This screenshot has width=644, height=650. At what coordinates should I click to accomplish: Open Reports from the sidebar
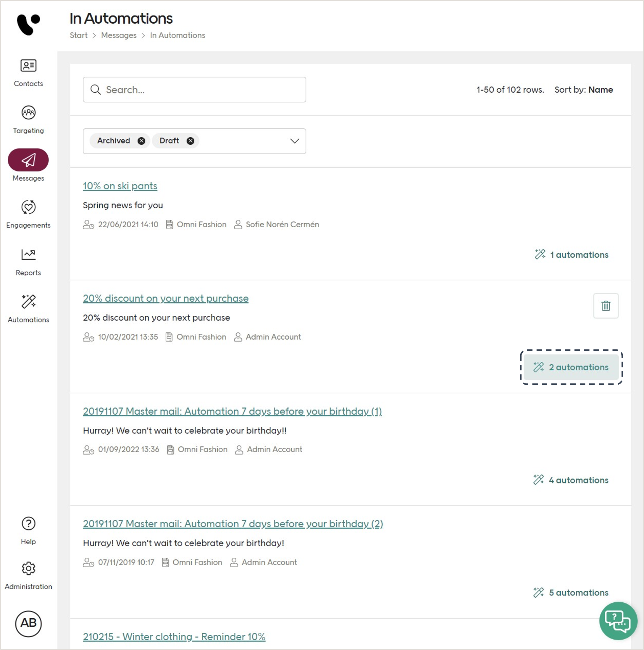click(x=28, y=262)
